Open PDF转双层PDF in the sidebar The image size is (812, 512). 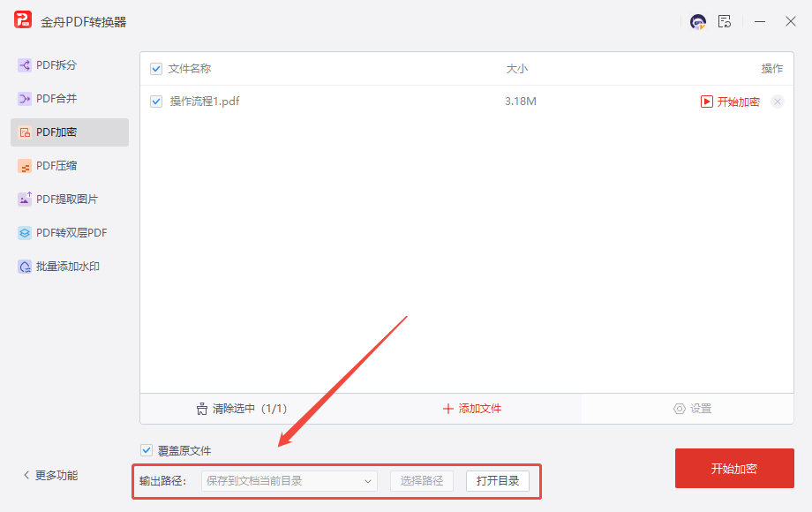pos(70,233)
